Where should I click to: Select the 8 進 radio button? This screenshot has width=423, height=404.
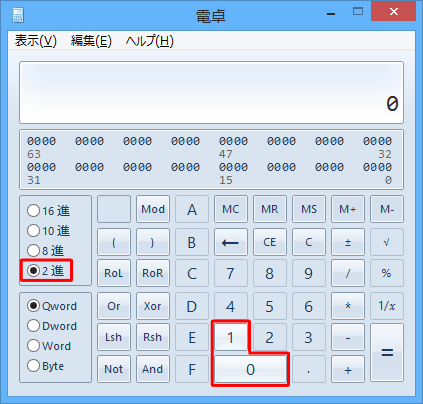[46, 250]
